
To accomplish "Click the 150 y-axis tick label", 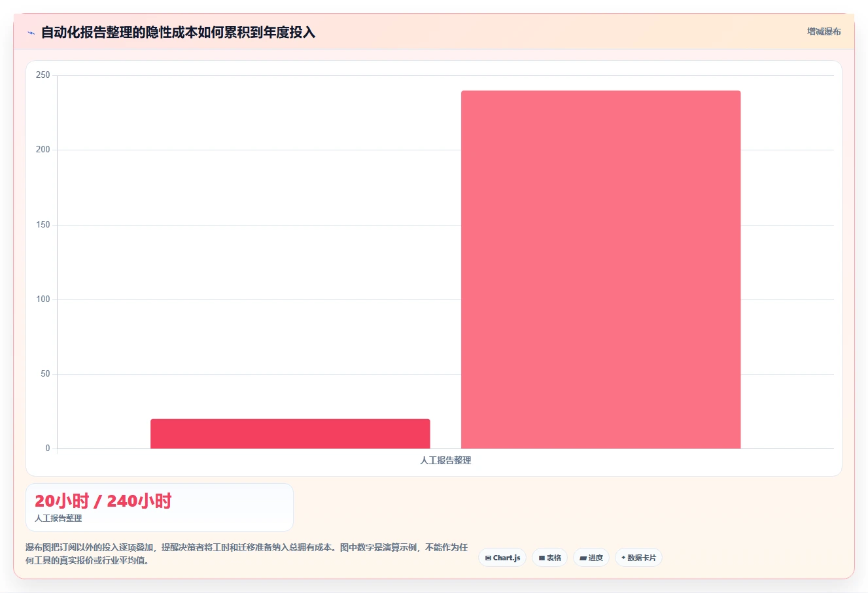I will 43,225.
